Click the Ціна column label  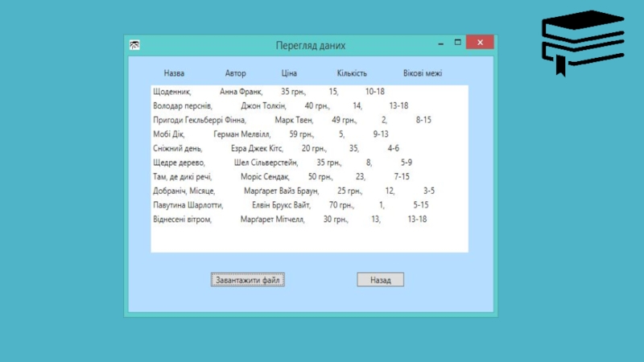click(289, 73)
